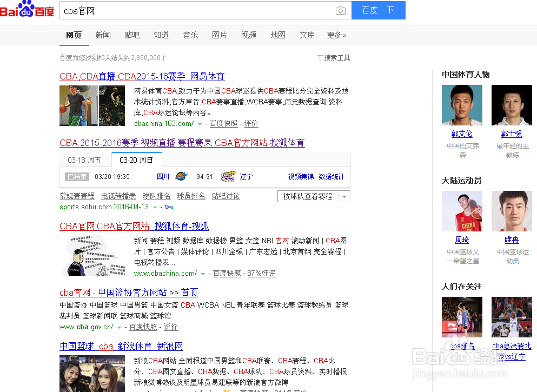Click 评价 next to www.cba.gov.cn
537x392 pixels.
click(x=170, y=327)
